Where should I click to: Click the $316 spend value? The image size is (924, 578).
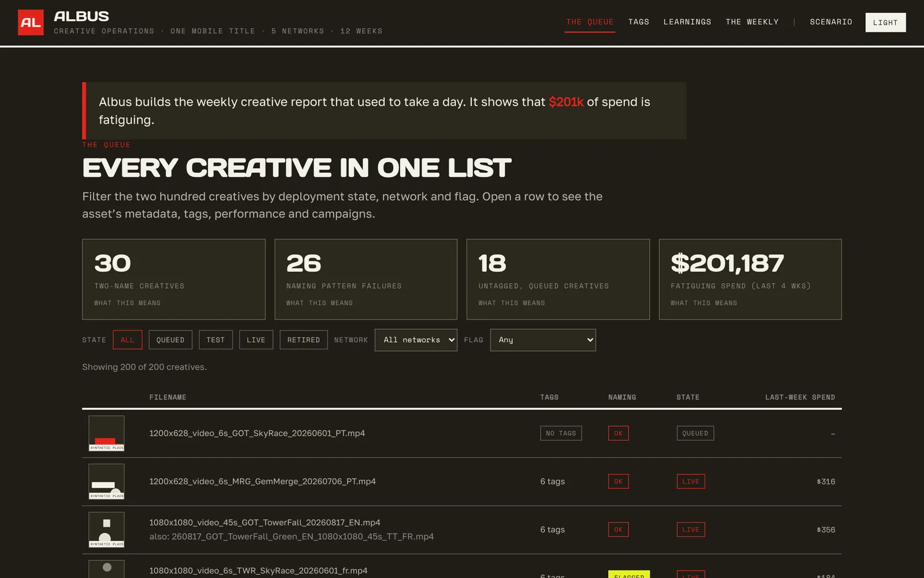pos(826,481)
